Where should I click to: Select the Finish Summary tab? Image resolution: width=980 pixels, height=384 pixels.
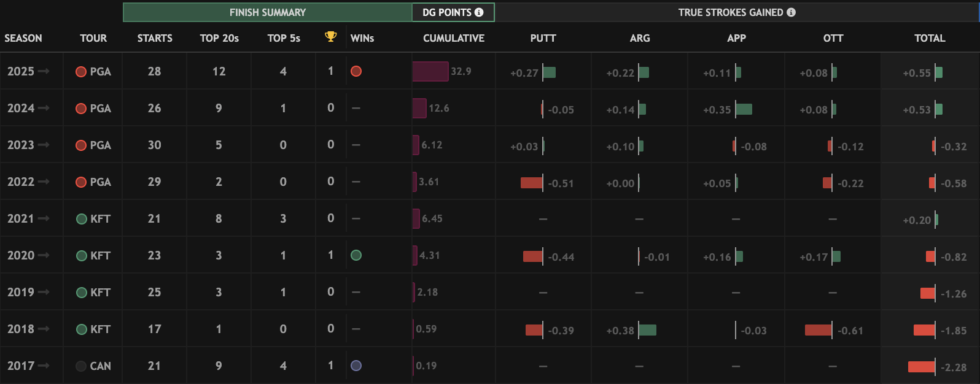pyautogui.click(x=268, y=12)
